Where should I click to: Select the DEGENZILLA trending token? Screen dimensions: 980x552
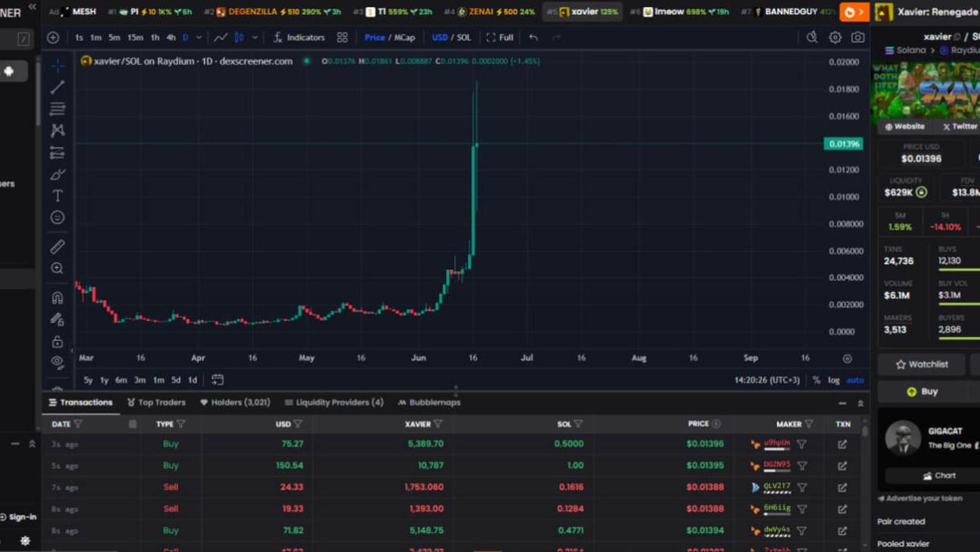[x=272, y=12]
